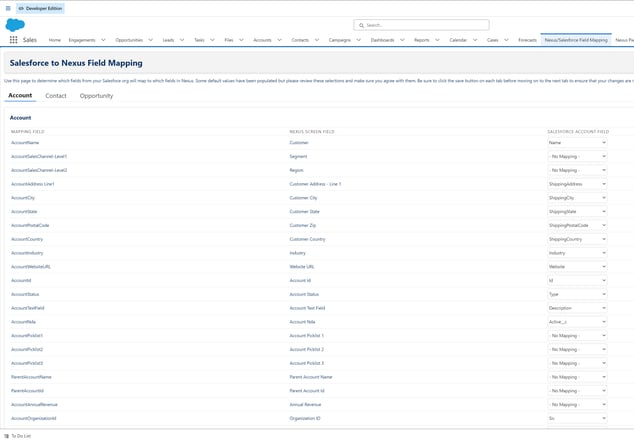Expand the Calendar tab chevron
Viewport: 634px width, 442px height.
475,40
